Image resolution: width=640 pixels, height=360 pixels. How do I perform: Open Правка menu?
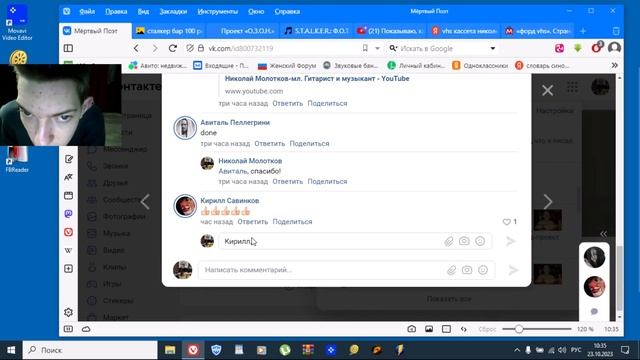click(x=116, y=11)
